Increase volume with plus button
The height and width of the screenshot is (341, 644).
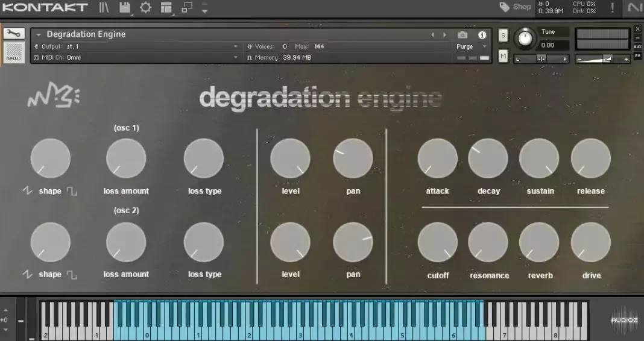[x=625, y=60]
